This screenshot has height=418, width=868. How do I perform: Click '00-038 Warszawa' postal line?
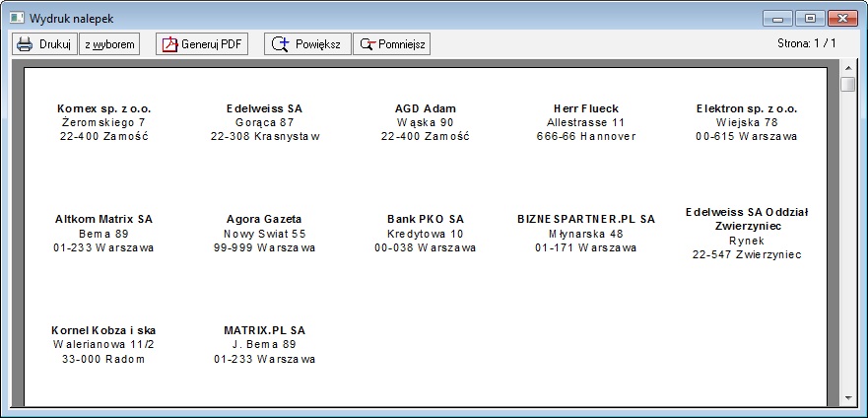426,247
